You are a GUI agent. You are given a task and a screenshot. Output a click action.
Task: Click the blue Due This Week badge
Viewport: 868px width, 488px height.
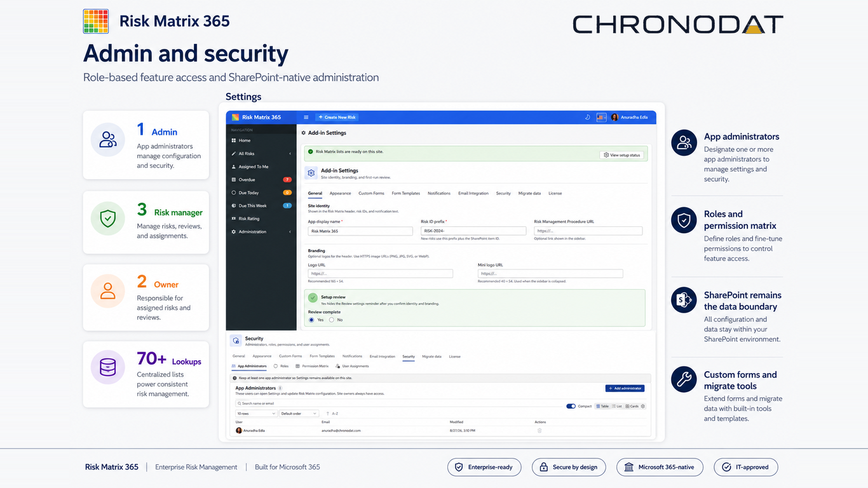(x=287, y=206)
